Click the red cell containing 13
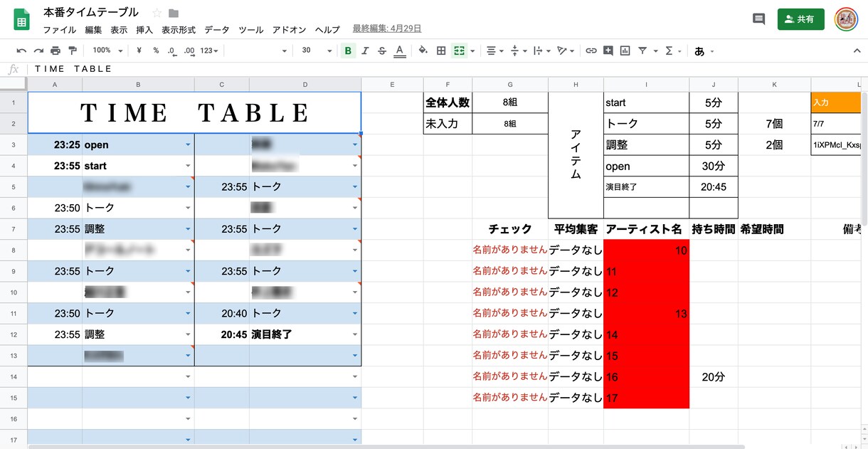Screen dimensions: 868x449 [x=646, y=313]
